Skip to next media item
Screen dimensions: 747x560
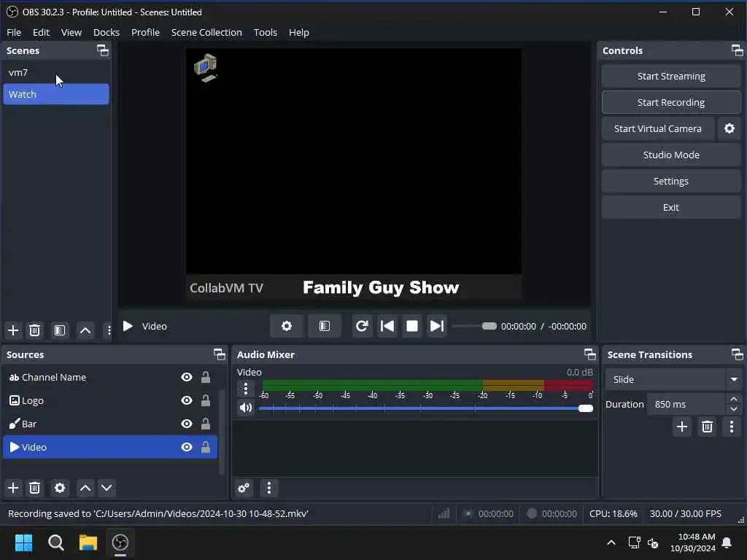point(437,326)
